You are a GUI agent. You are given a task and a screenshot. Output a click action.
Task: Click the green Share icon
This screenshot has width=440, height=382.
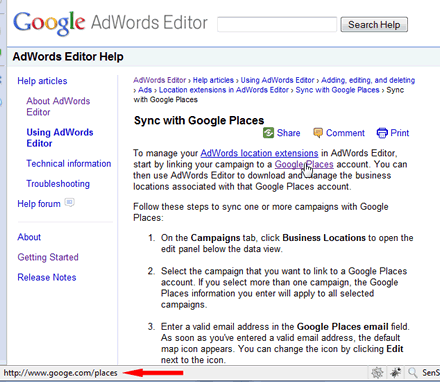tap(268, 133)
